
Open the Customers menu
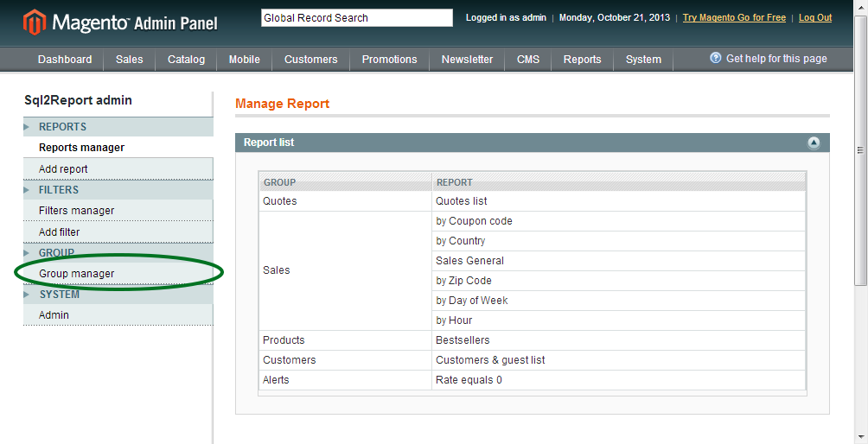[x=310, y=59]
